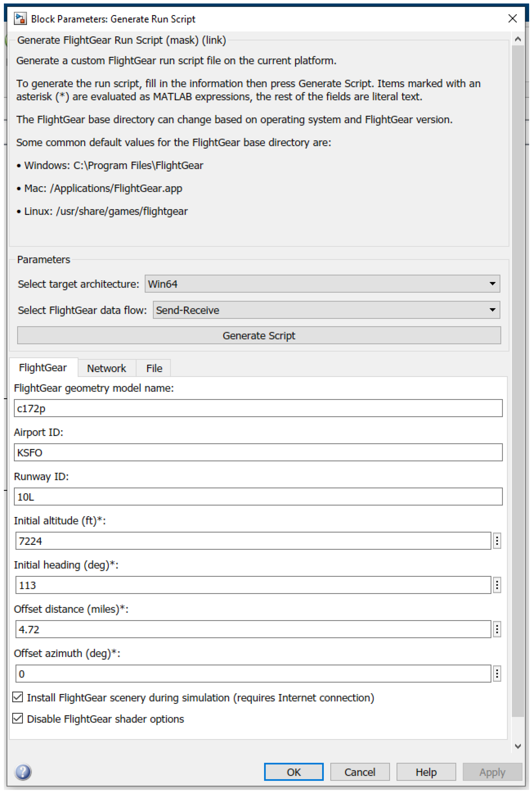Close the Block Parameters dialog
Screen dimensions: 532x793
512,18
